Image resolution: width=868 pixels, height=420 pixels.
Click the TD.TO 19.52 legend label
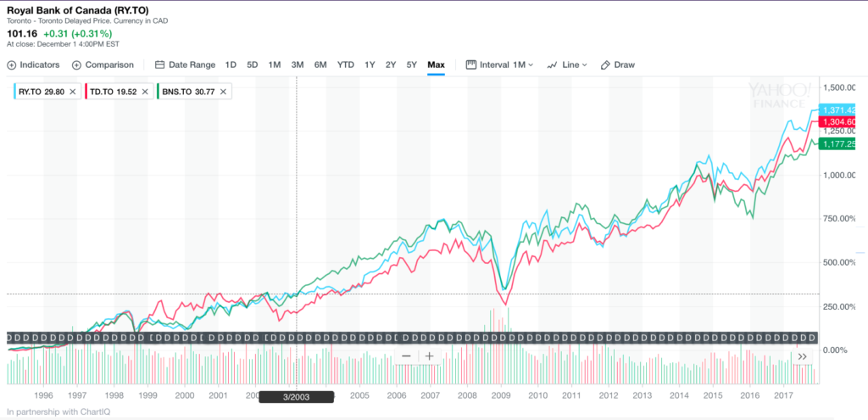[114, 92]
